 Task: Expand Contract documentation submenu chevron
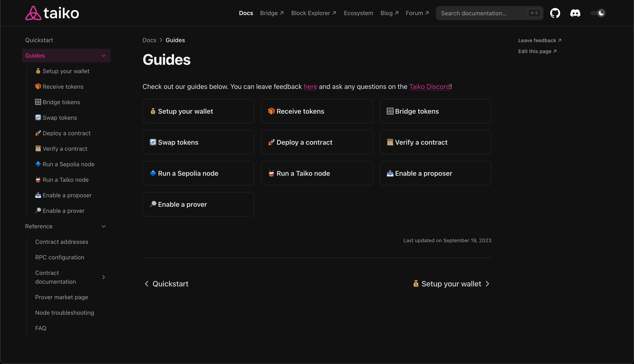(103, 277)
